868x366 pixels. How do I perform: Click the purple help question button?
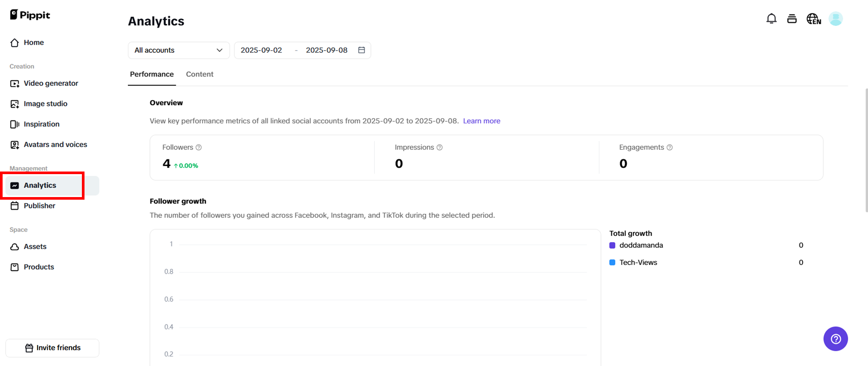(835, 339)
